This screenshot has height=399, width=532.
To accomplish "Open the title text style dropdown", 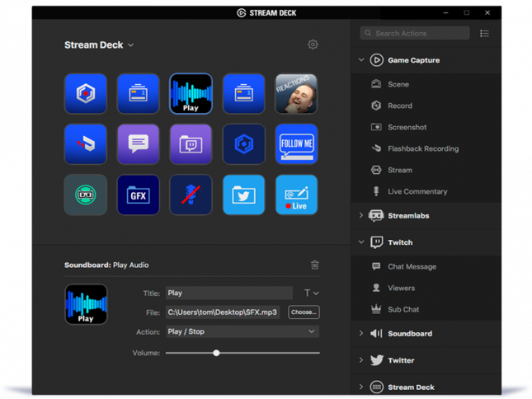I will click(x=311, y=293).
